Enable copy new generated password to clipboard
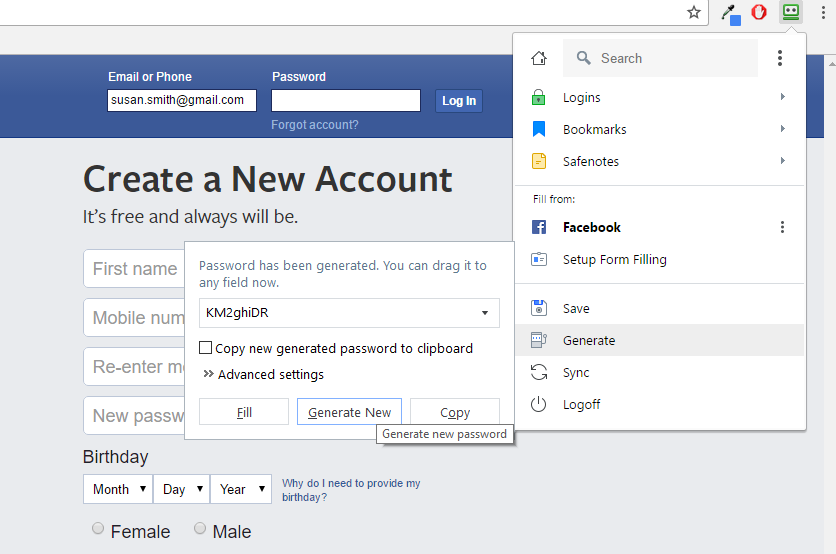This screenshot has height=554, width=836. (x=206, y=348)
